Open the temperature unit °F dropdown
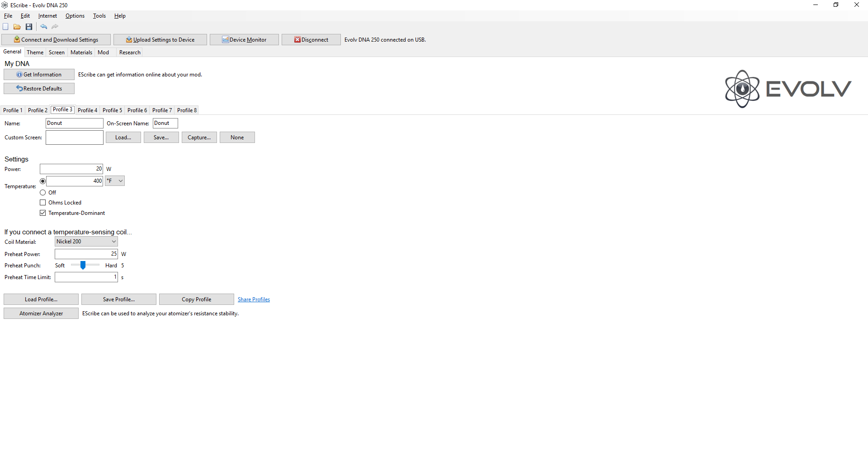 tap(115, 181)
